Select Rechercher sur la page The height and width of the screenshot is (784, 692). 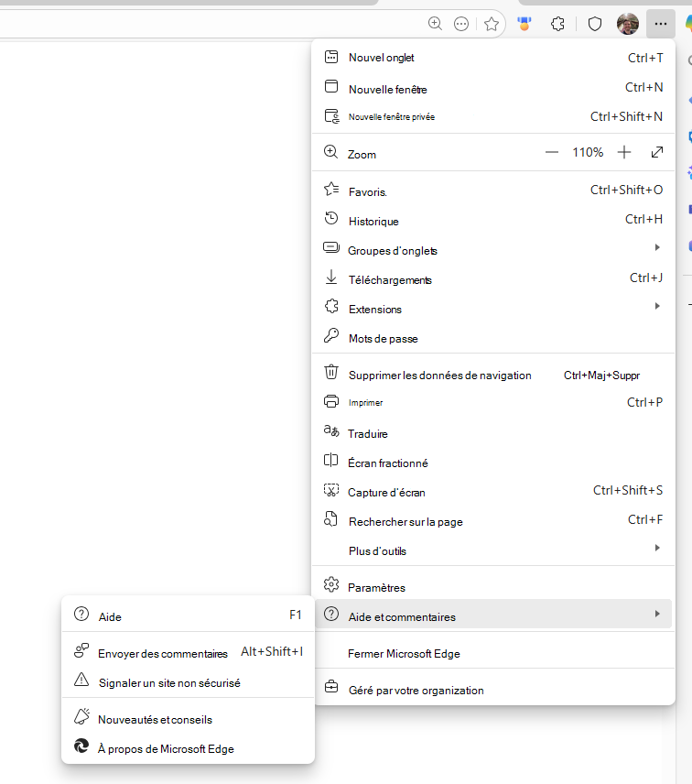[493, 520]
